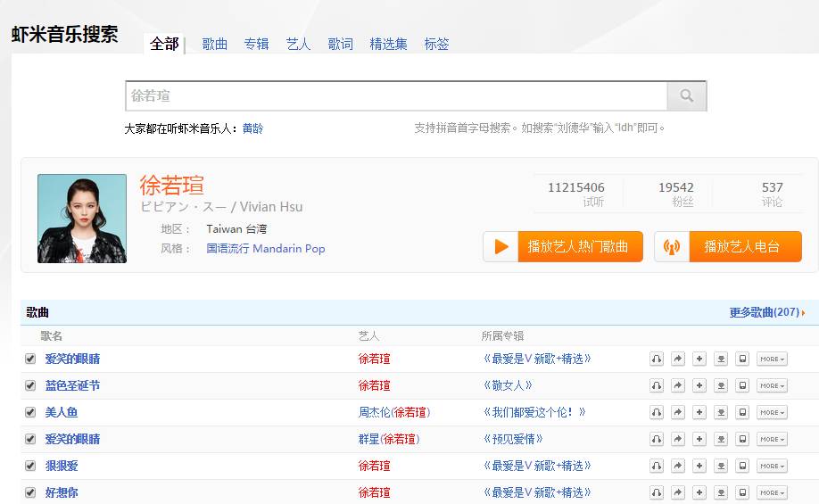The image size is (819, 504).
Task: Add 美人鱼 using plus icon
Action: click(x=699, y=412)
